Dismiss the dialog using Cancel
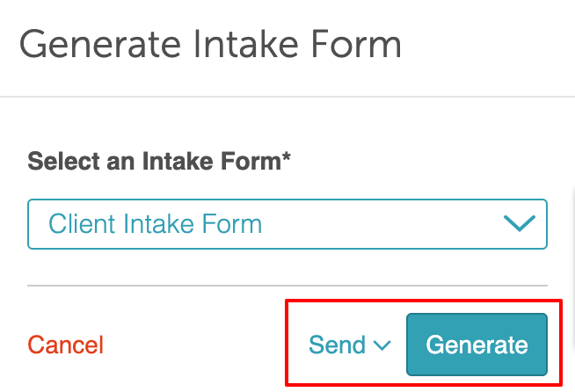575x392 pixels. pyautogui.click(x=66, y=345)
